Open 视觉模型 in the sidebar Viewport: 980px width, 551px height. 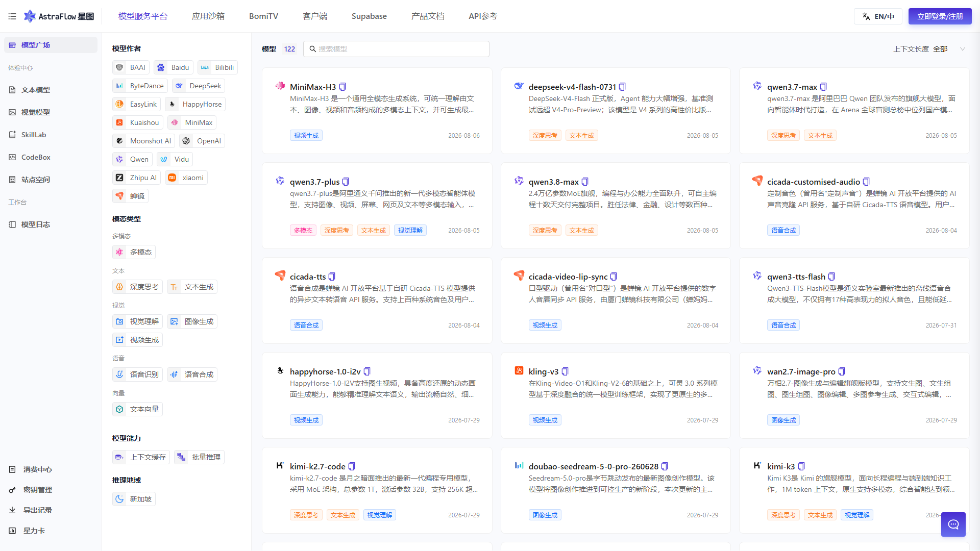[51, 112]
